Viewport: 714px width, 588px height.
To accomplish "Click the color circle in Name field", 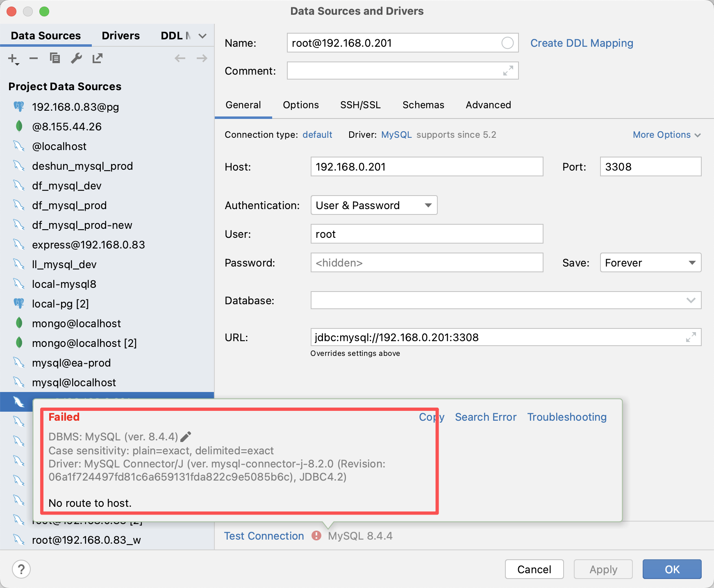I will point(507,43).
